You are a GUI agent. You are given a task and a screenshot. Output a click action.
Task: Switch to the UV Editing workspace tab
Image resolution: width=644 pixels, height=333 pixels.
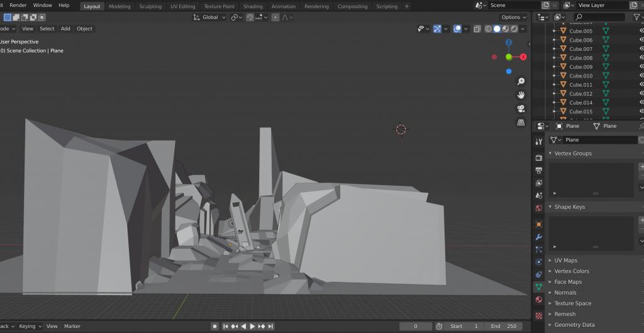[183, 6]
